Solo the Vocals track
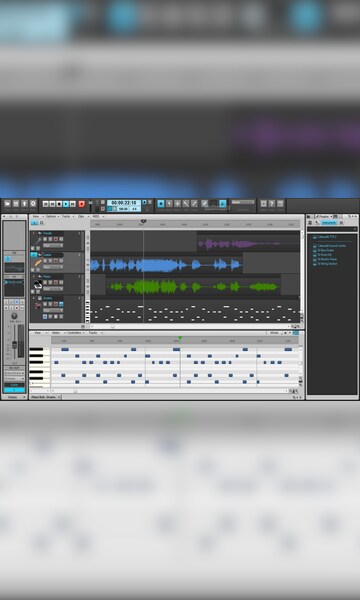The width and height of the screenshot is (360, 600). [50, 239]
